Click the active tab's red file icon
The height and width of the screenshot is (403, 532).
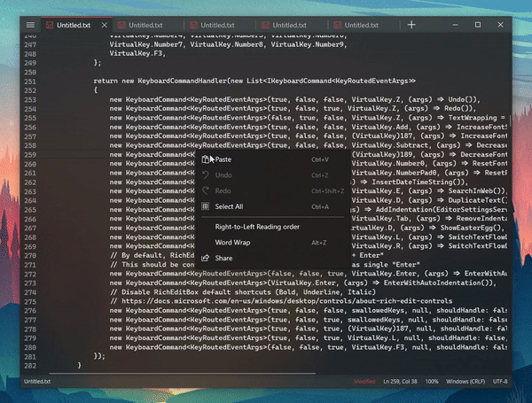50,25
